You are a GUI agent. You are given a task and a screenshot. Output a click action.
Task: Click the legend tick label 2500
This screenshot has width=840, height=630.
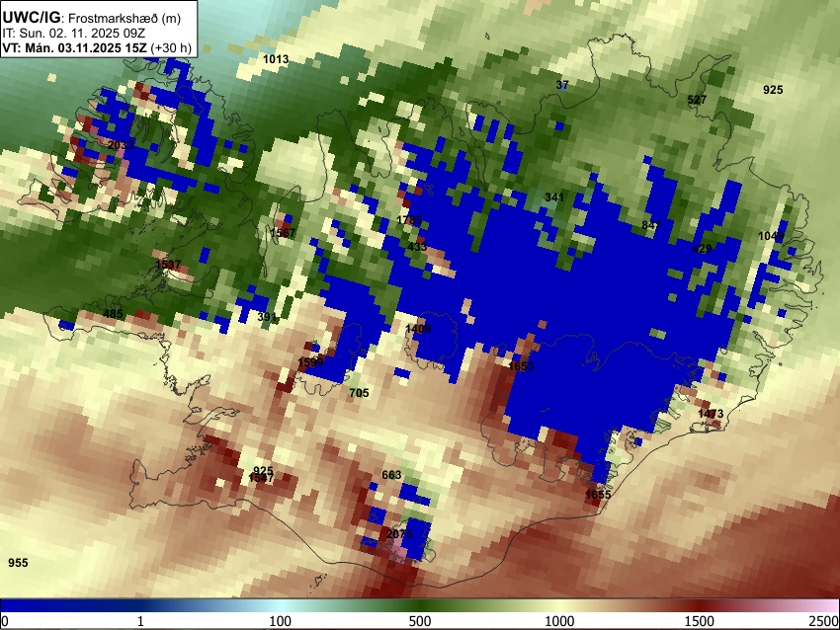click(x=825, y=621)
